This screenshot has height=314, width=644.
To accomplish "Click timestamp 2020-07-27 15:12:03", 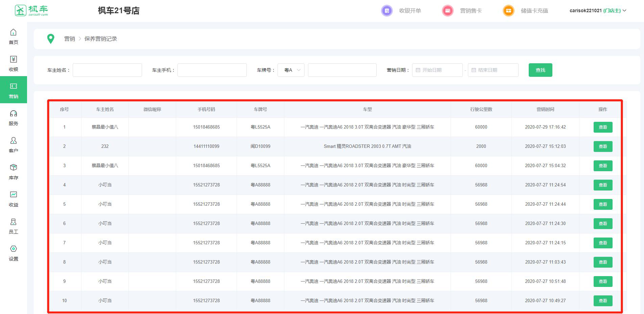I will tap(545, 147).
